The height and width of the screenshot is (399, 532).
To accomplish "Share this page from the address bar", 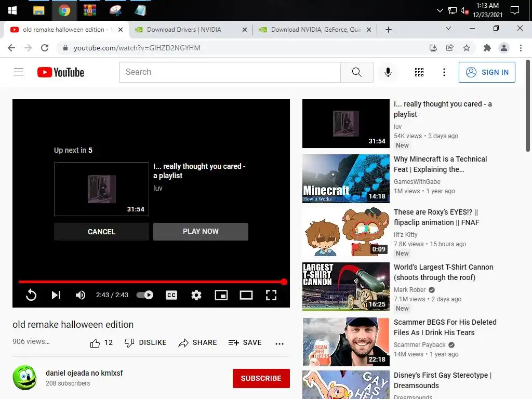I will coord(450,48).
